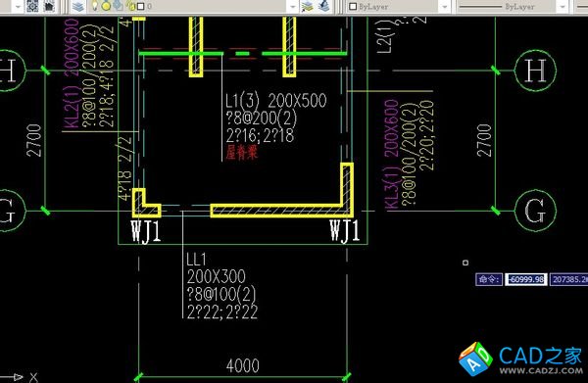The height and width of the screenshot is (383, 588).
Task: Click the dynamic input Y coordinate field
Action: (569, 279)
